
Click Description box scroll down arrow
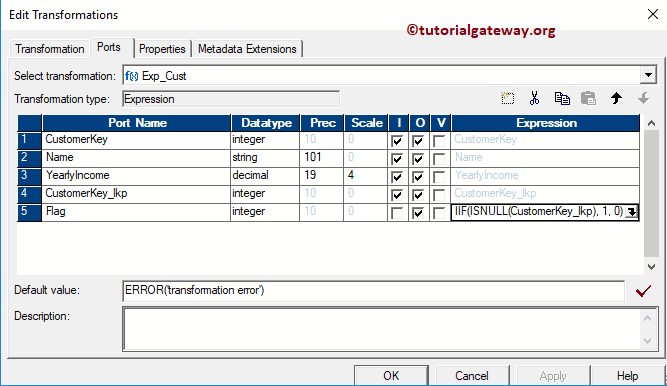pos(647,341)
